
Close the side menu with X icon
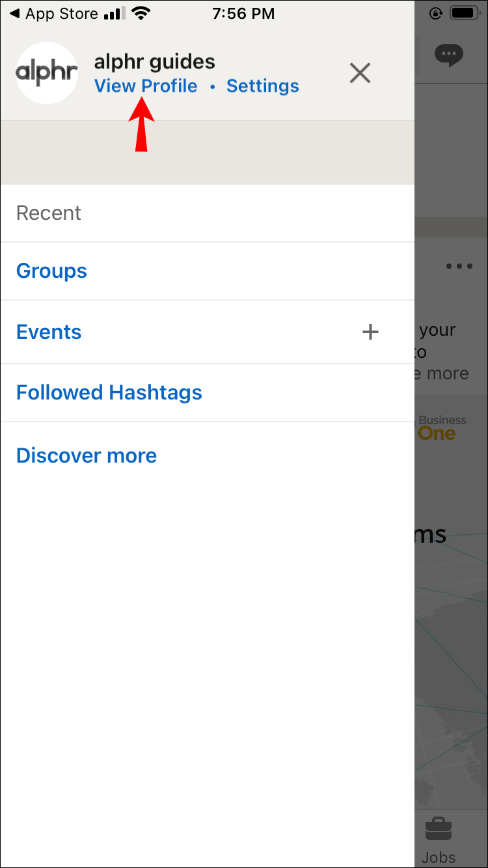click(x=360, y=74)
